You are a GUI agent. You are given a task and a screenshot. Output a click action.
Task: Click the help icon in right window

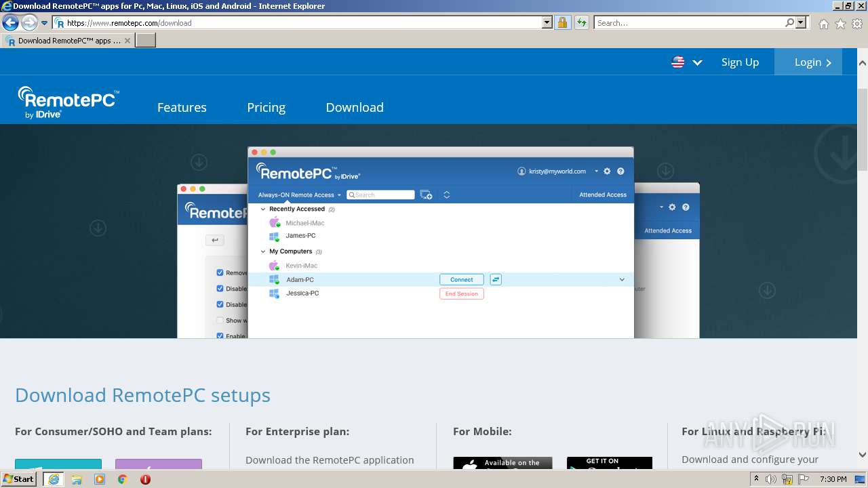click(686, 207)
